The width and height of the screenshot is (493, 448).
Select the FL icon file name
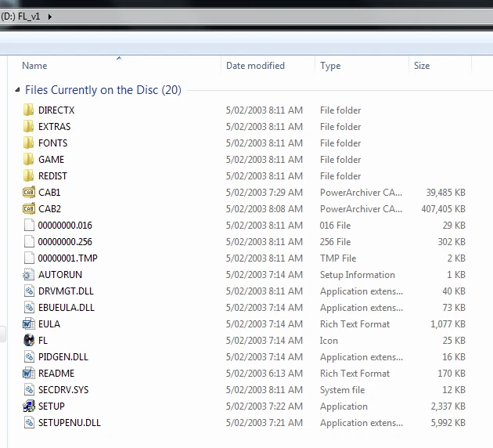point(43,341)
